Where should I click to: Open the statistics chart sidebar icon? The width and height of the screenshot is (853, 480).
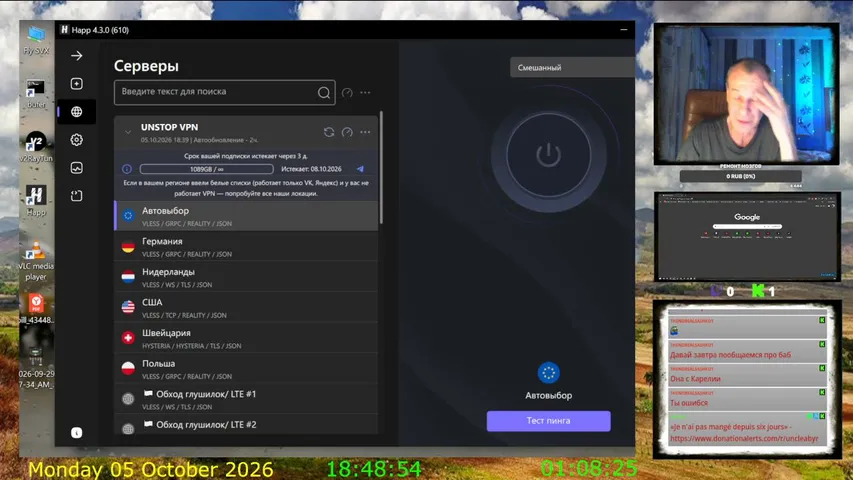coord(77,168)
